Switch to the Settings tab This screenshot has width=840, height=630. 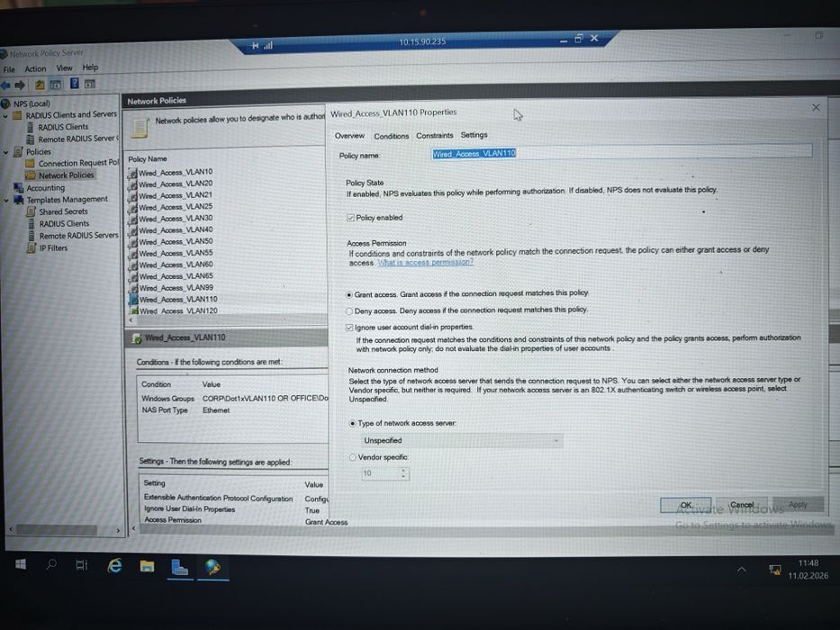(474, 135)
